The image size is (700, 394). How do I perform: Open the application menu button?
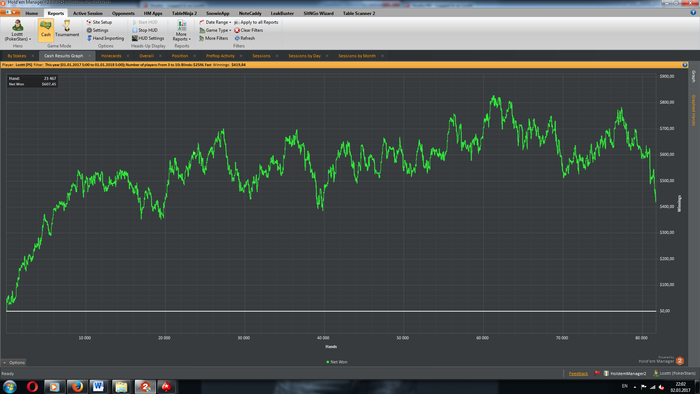click(x=10, y=12)
